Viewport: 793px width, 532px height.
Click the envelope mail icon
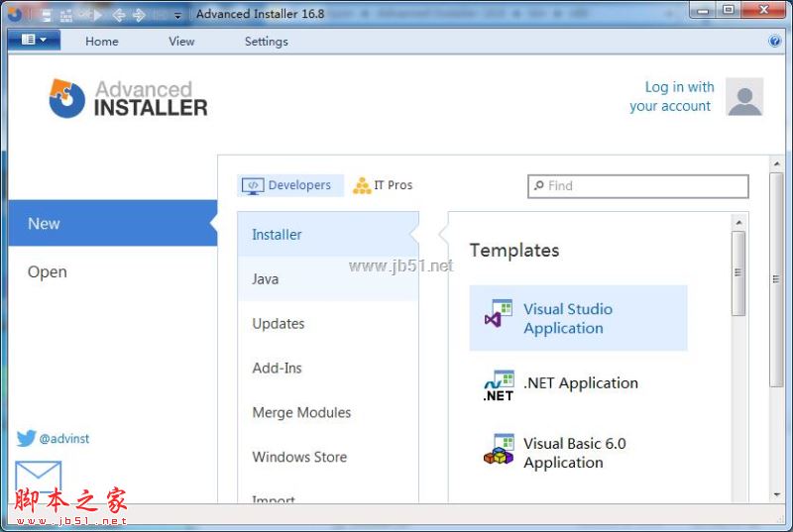[x=38, y=475]
